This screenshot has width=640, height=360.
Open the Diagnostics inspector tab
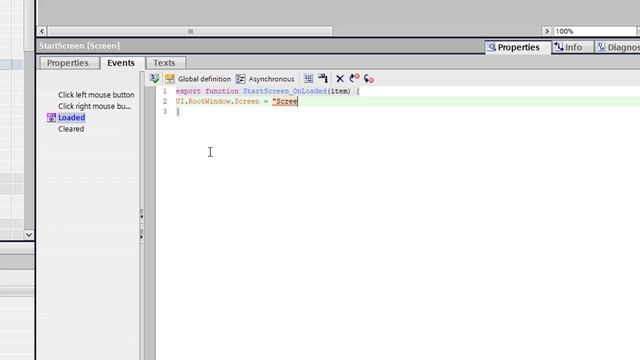tap(618, 47)
